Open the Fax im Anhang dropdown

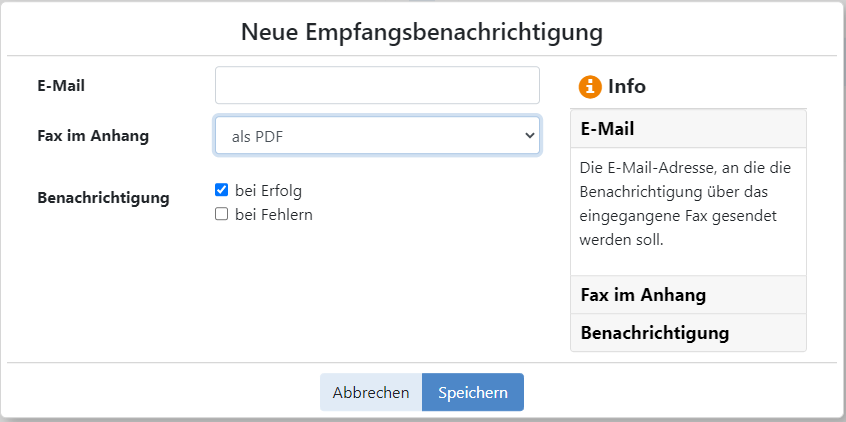(x=377, y=135)
